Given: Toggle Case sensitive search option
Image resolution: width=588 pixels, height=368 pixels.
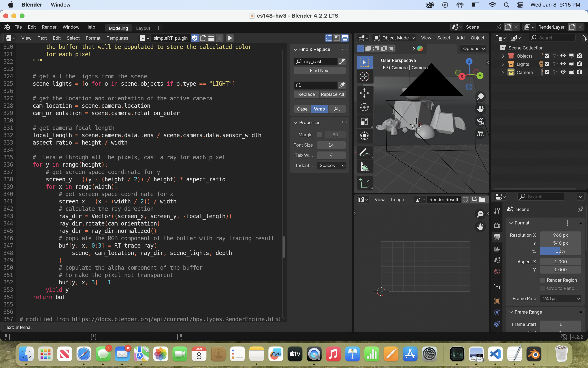Looking at the screenshot, I should 302,109.
